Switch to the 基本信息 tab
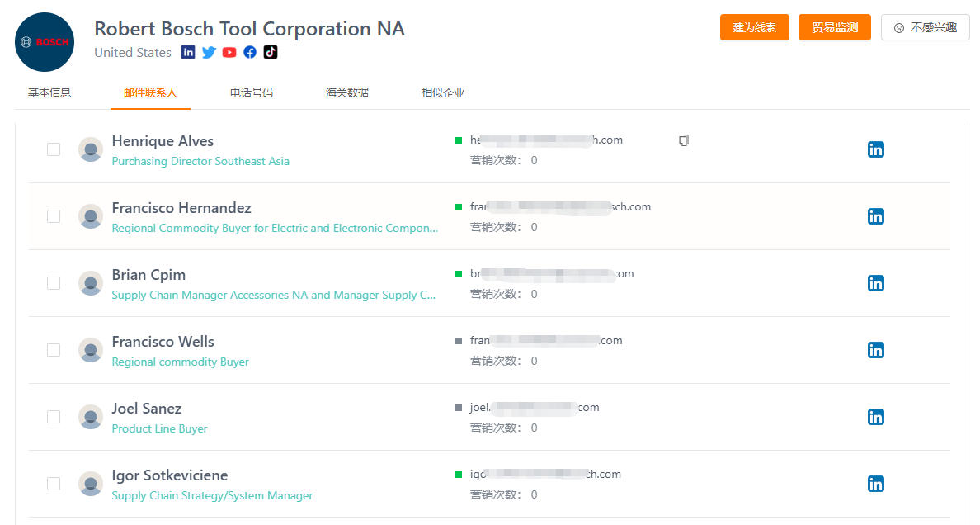980x525 pixels. (x=49, y=92)
